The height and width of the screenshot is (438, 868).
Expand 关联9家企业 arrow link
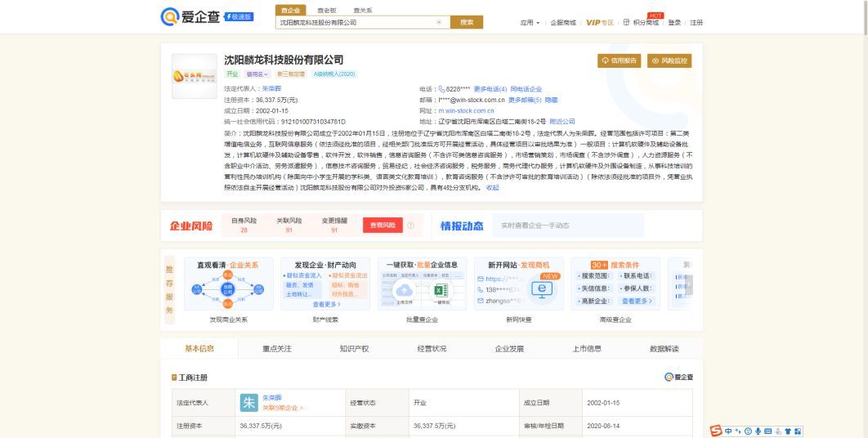click(x=283, y=408)
